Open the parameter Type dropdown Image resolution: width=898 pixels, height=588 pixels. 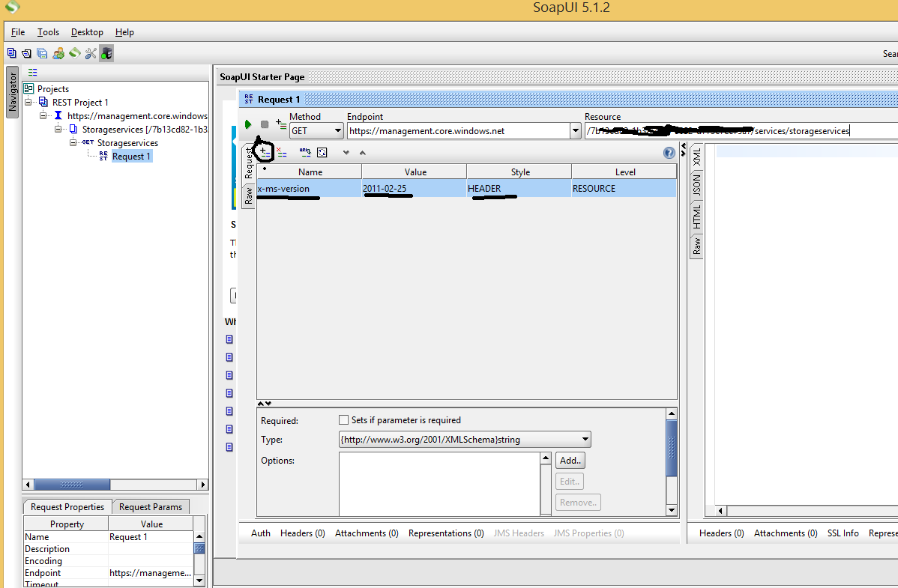pyautogui.click(x=586, y=439)
